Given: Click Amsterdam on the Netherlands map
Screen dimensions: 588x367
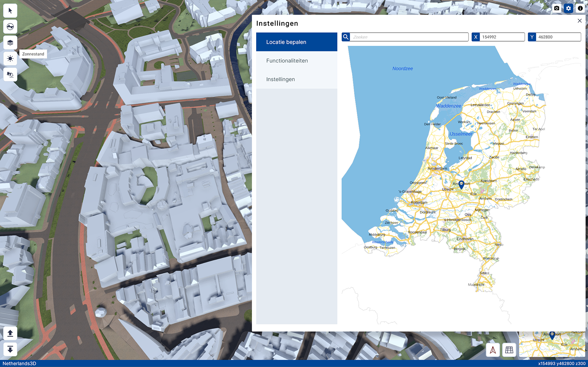Looking at the screenshot, I should click(x=437, y=168).
